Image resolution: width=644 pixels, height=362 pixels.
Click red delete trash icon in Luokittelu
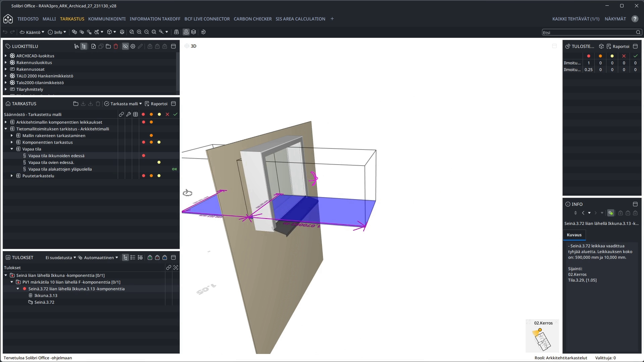tap(116, 46)
